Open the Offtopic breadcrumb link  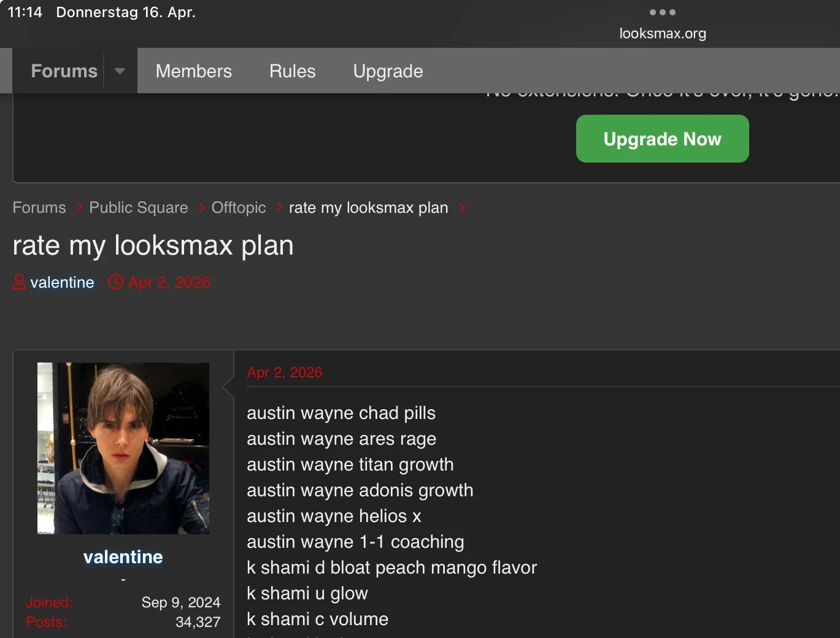238,208
